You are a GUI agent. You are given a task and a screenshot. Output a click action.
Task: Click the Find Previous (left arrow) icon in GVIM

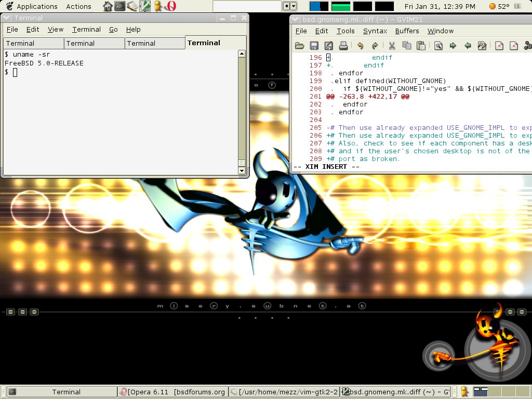[x=468, y=46]
